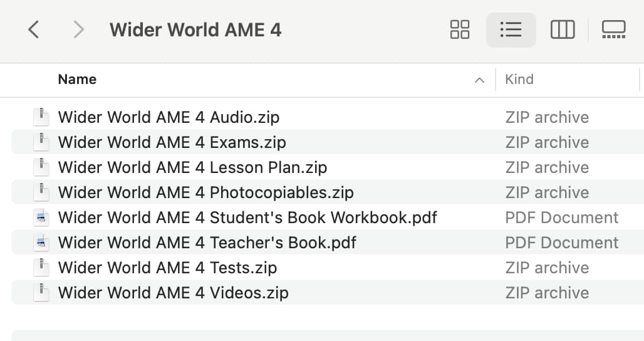Select Wider World AME 4 Tests.zip
Viewport: 644px width, 341px height.
[328, 268]
